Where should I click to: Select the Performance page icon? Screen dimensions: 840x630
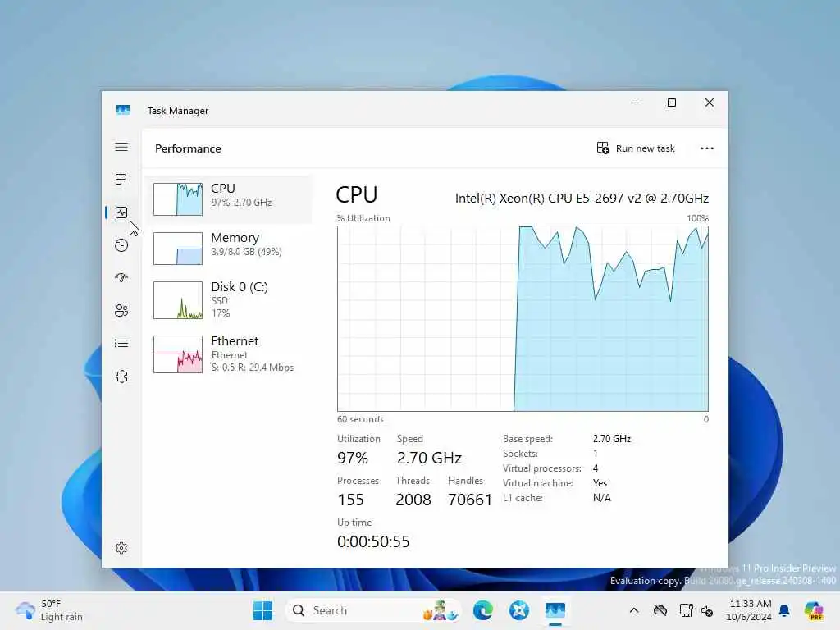pos(121,212)
